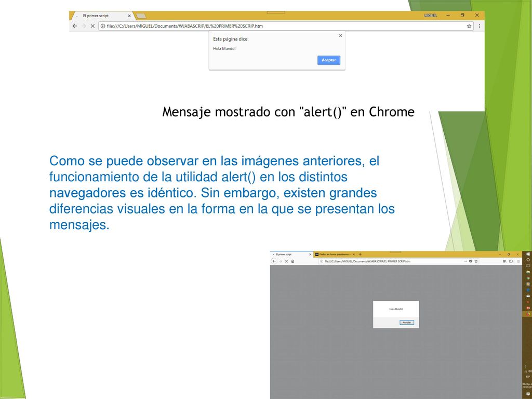Click the Chrome address bar URL
The image size is (532, 399).
[x=184, y=26]
